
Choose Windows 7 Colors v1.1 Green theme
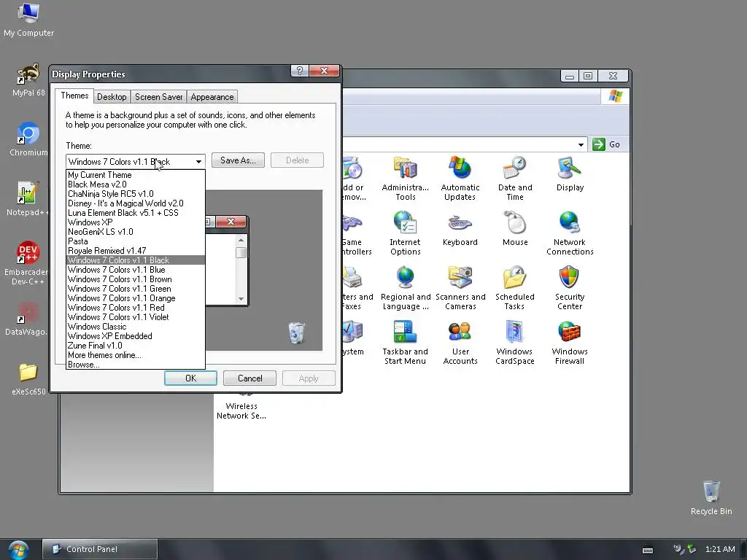135,289
